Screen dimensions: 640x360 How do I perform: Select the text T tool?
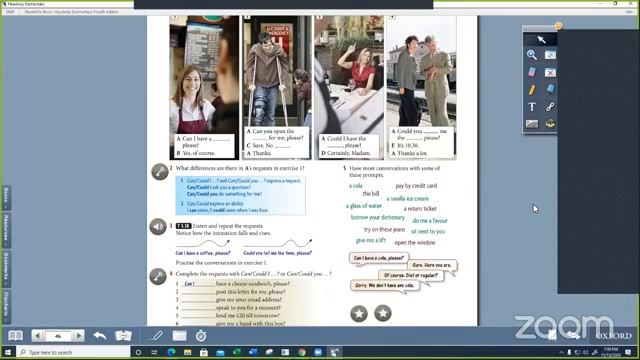click(x=532, y=107)
